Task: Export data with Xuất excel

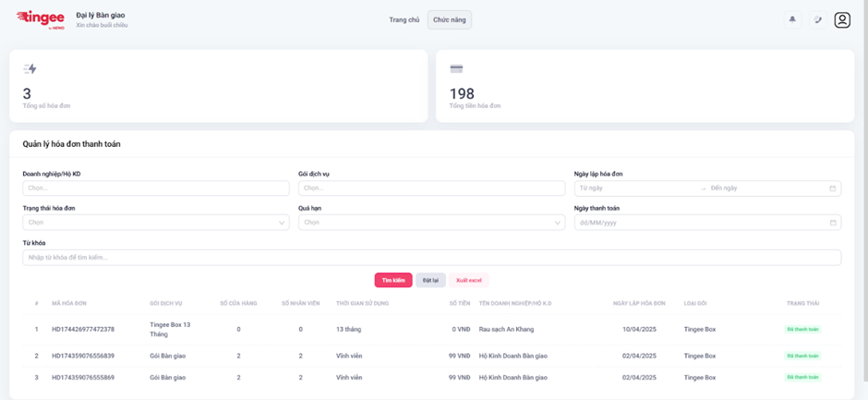Action: [x=469, y=280]
